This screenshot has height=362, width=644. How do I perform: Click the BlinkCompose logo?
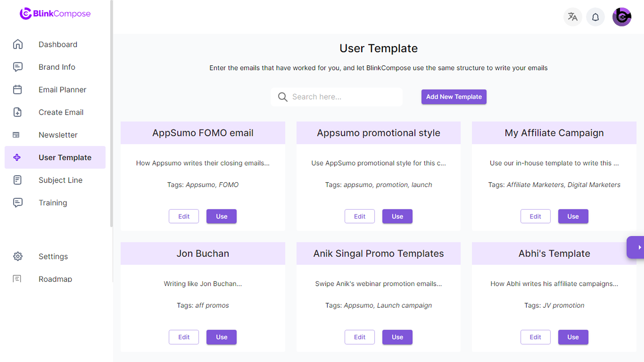(x=55, y=14)
